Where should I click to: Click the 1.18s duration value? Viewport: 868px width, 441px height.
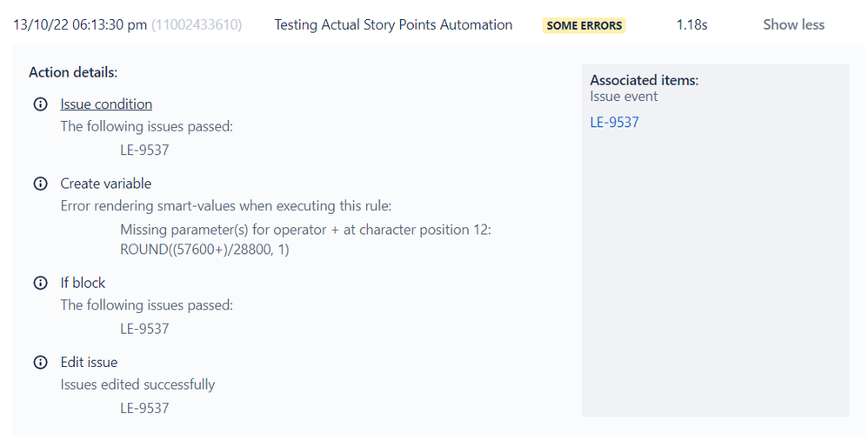pos(691,25)
